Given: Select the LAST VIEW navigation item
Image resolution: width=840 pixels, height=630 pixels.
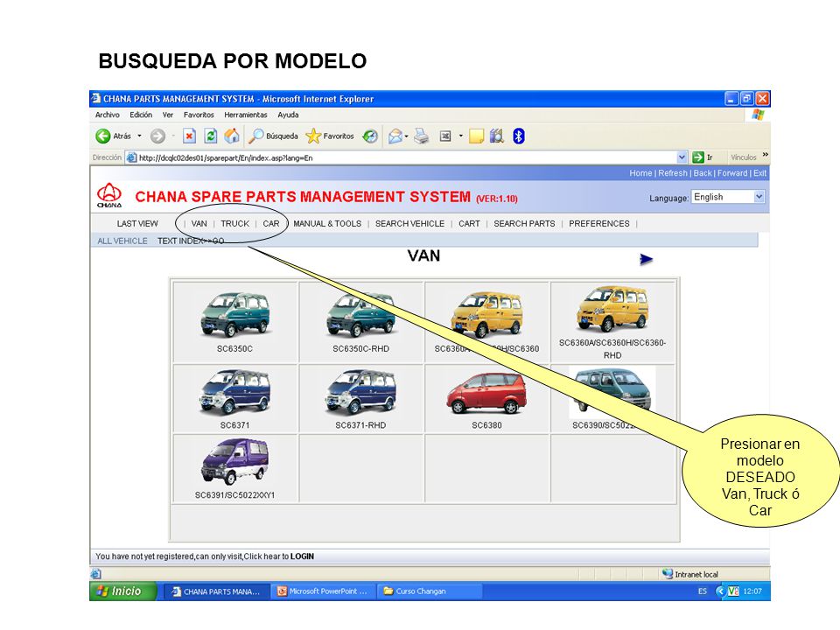Looking at the screenshot, I should (137, 223).
